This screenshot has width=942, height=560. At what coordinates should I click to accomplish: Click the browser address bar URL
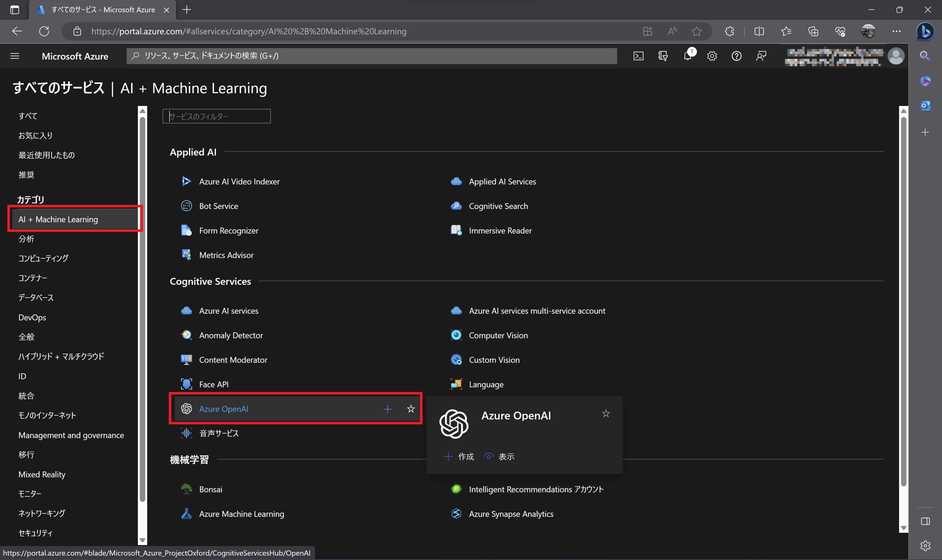[x=249, y=31]
